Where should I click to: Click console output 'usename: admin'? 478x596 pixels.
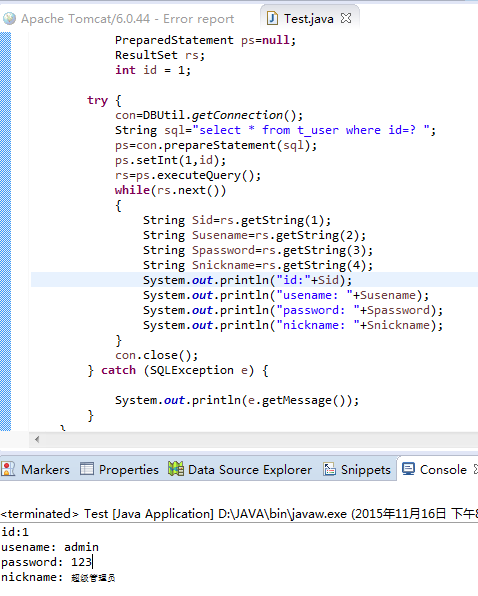[50, 547]
